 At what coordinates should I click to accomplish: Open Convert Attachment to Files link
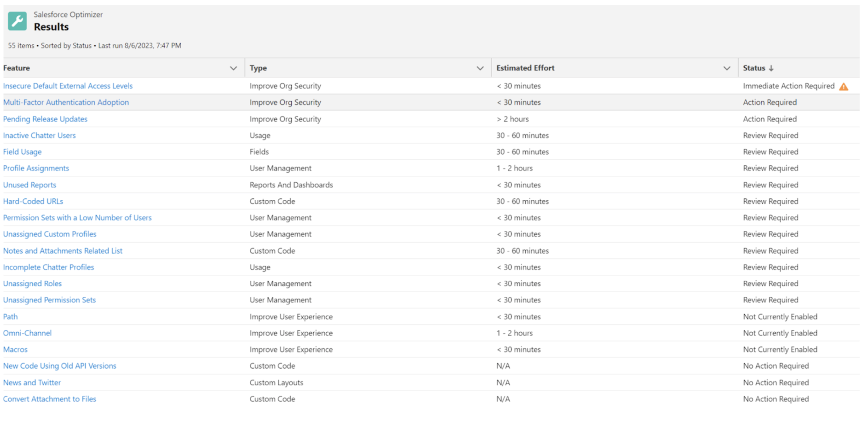pyautogui.click(x=49, y=399)
